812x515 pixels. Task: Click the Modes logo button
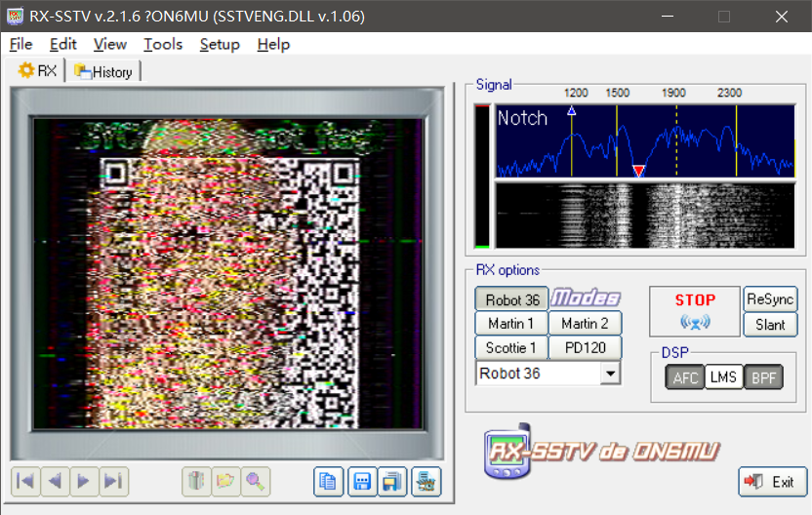coord(586,297)
